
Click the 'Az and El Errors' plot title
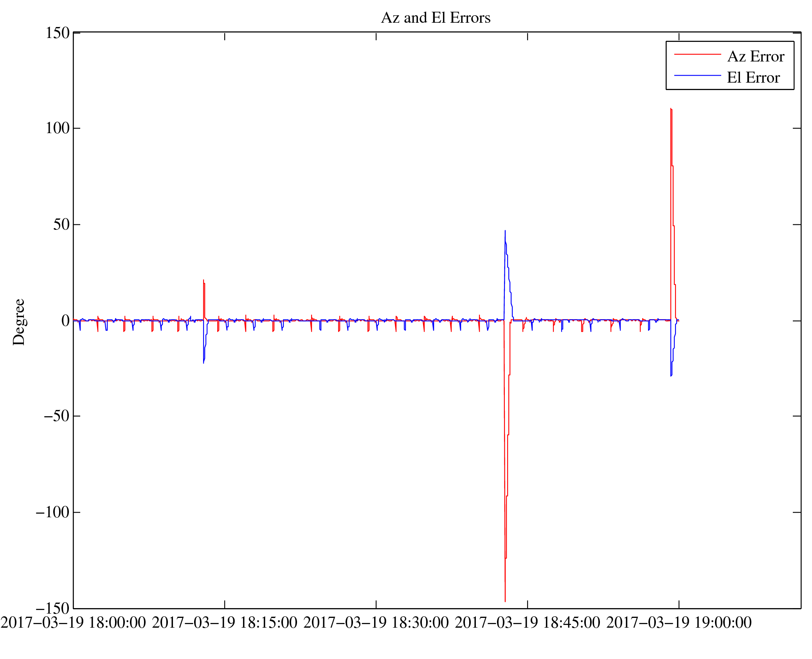point(436,18)
